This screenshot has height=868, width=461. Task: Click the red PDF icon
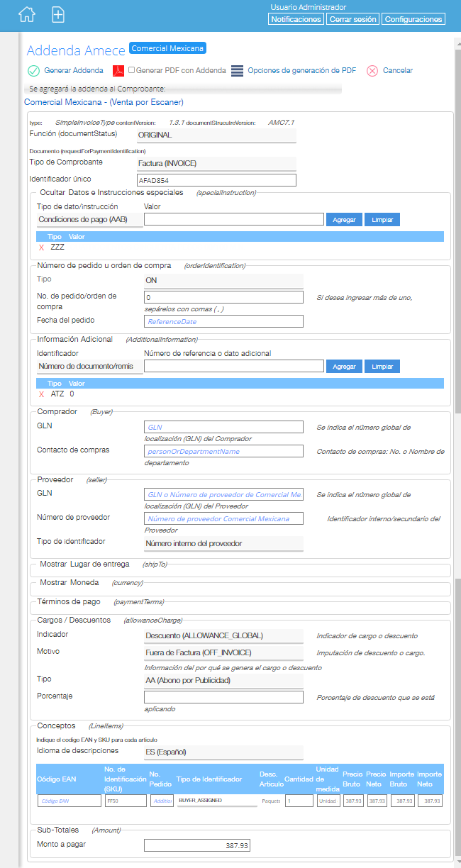[x=119, y=70]
